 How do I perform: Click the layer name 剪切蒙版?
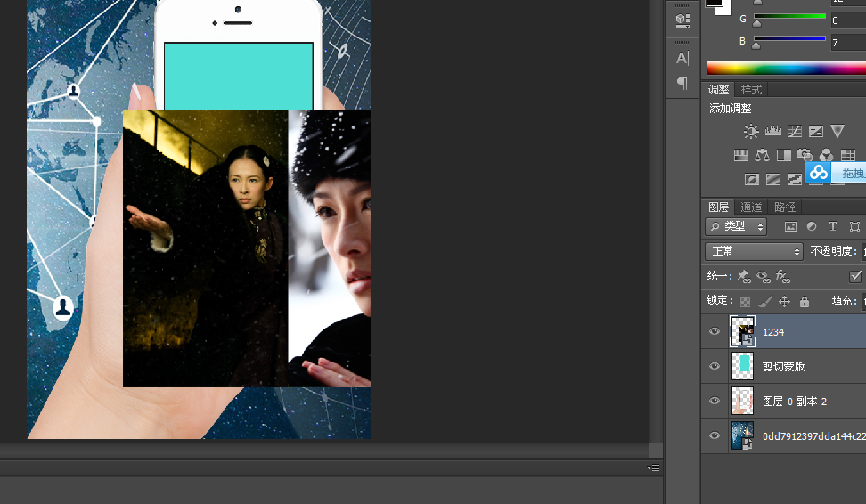point(784,367)
